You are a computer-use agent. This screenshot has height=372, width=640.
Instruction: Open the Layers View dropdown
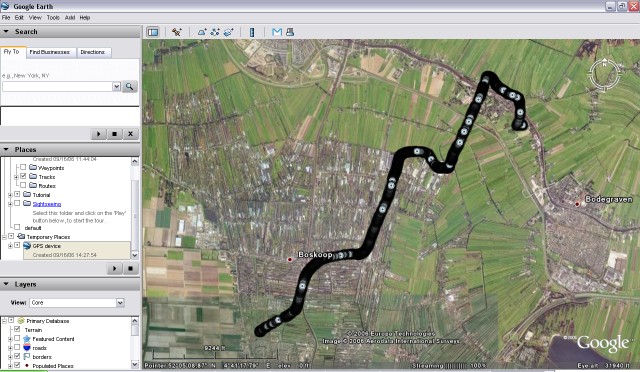tap(120, 303)
